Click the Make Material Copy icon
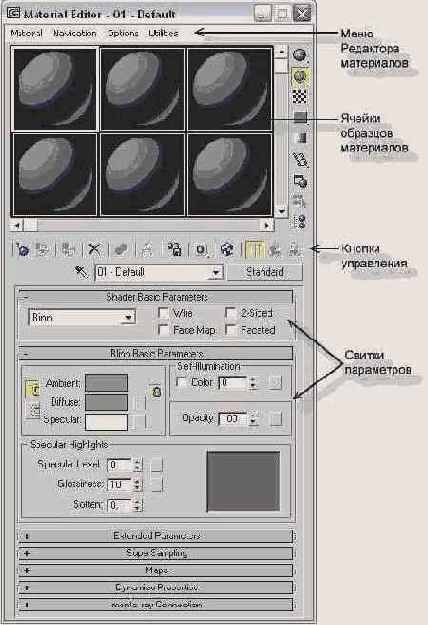The width and height of the screenshot is (428, 625). pyautogui.click(x=121, y=250)
